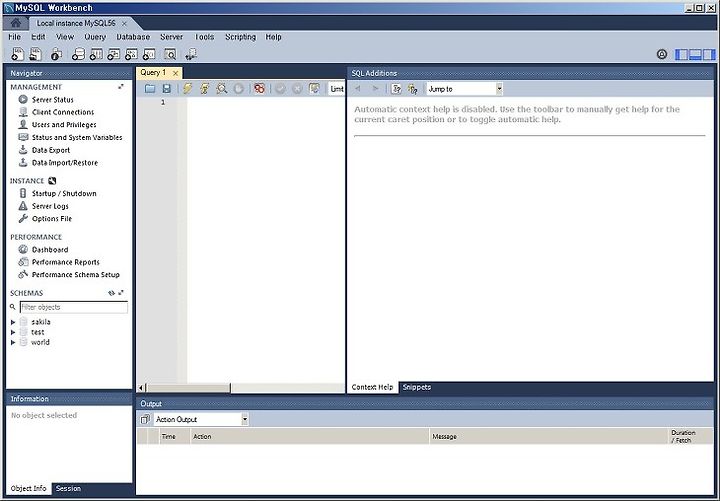Close Local instance MySQL56 connection tab
This screenshot has width=720, height=501.
point(124,23)
